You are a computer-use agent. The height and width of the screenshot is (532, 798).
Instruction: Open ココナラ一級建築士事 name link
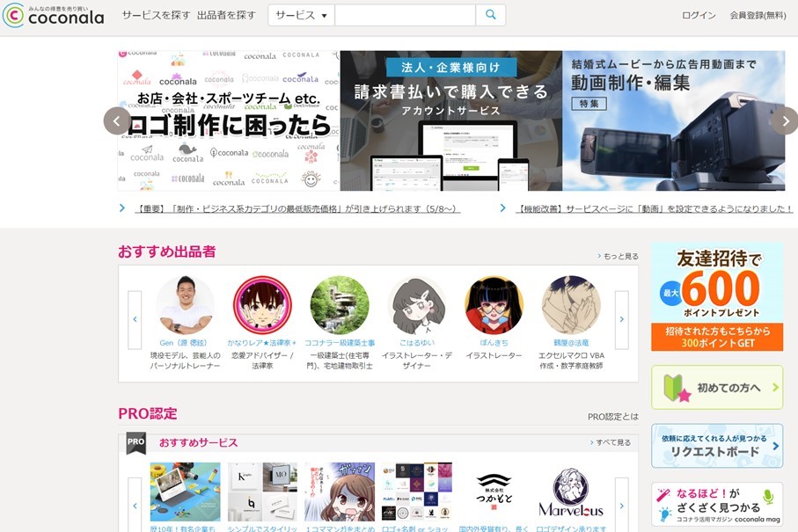coord(340,343)
